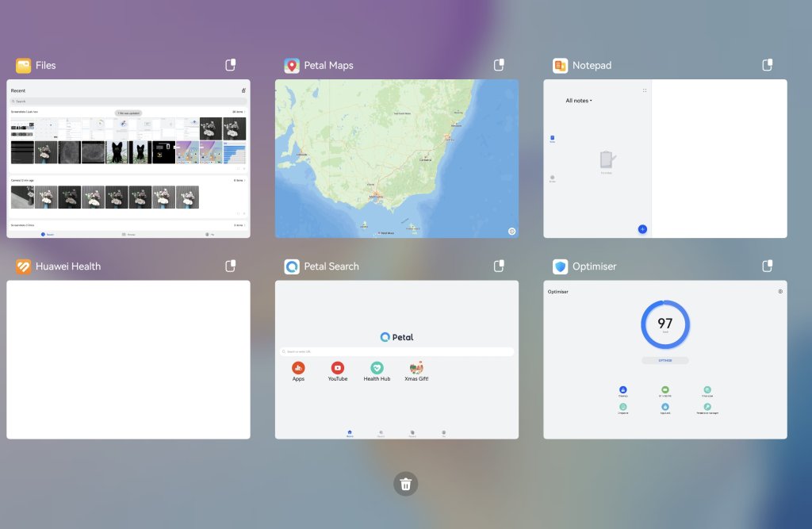Open Optimiser in split-screen mode
This screenshot has height=529, width=812.
click(768, 266)
